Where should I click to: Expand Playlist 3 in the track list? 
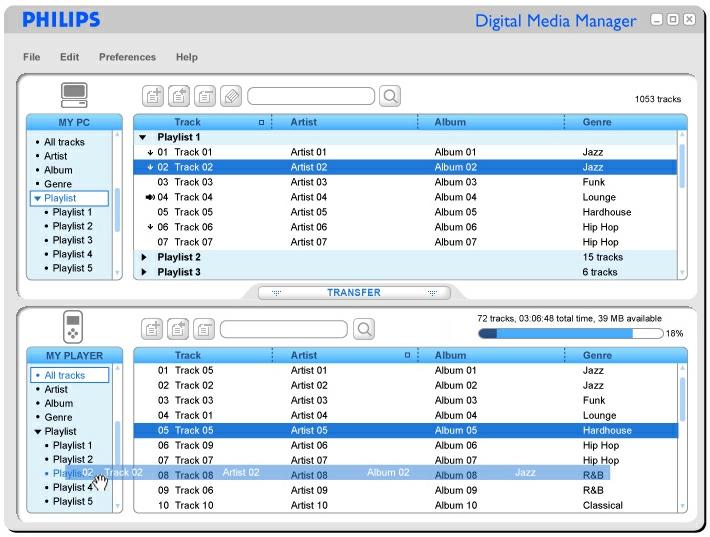tap(144, 272)
